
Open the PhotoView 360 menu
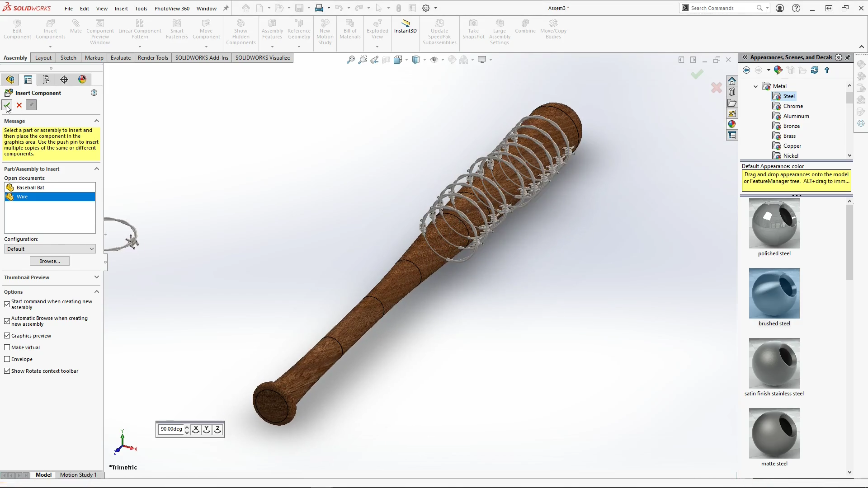pyautogui.click(x=171, y=8)
